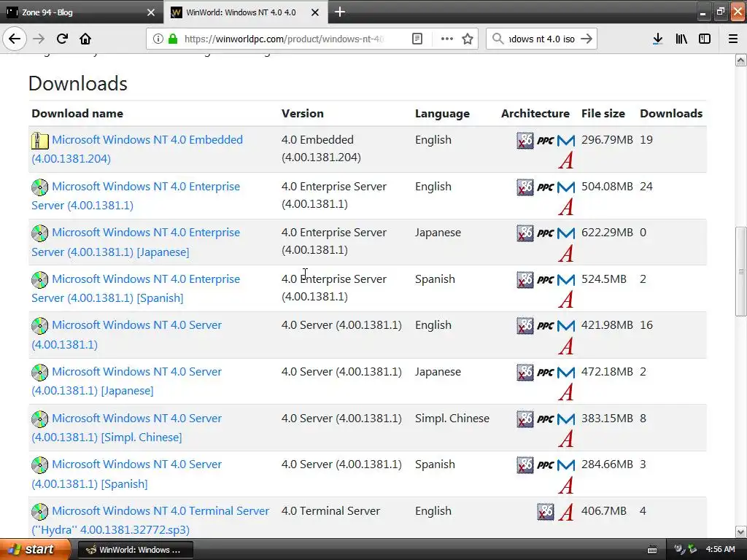Switch to the Zone 94 - Blog tab
This screenshot has height=560, width=747.
81,12
